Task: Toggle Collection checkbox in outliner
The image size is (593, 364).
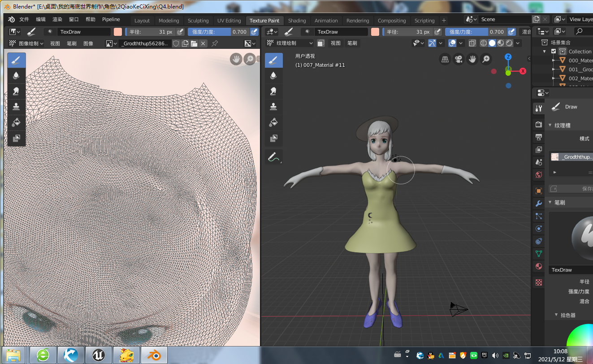Action: point(554,51)
